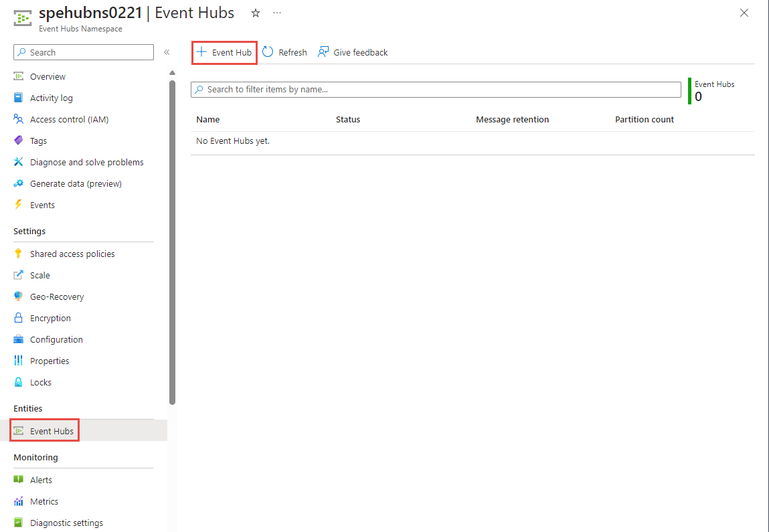Image resolution: width=769 pixels, height=532 pixels.
Task: Click the Event Hubs count of 0
Action: pyautogui.click(x=698, y=97)
